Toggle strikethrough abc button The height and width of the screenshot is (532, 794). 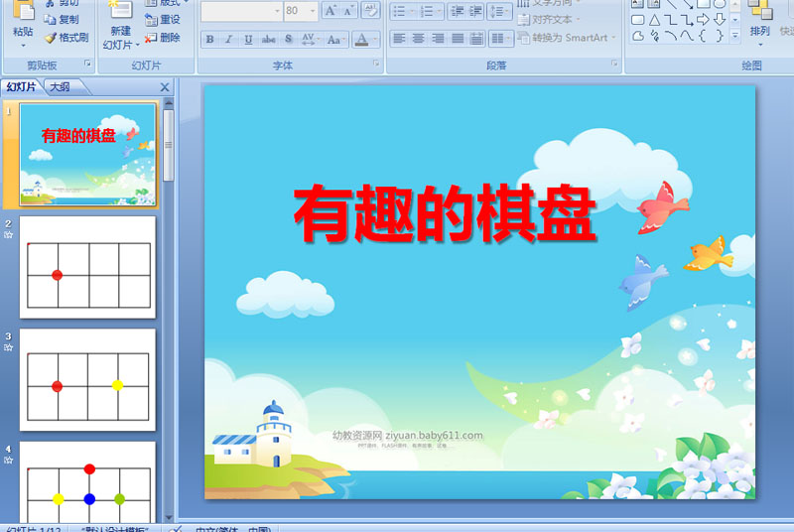(x=268, y=39)
